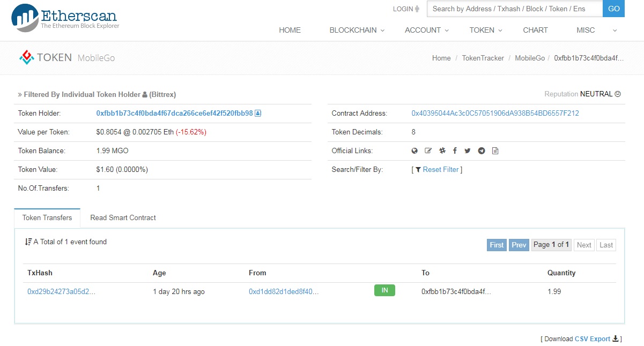This screenshot has width=644, height=346.
Task: Expand the ACCOUNT menu
Action: (x=427, y=30)
